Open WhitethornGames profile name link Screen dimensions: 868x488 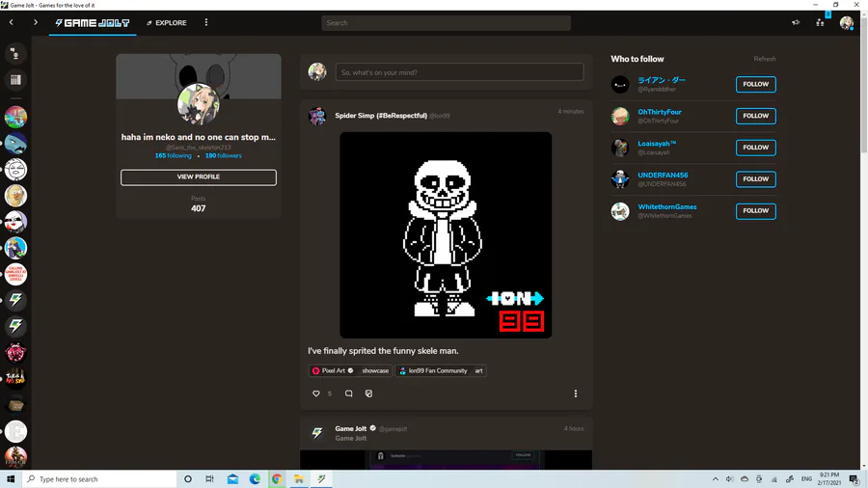[x=667, y=207]
